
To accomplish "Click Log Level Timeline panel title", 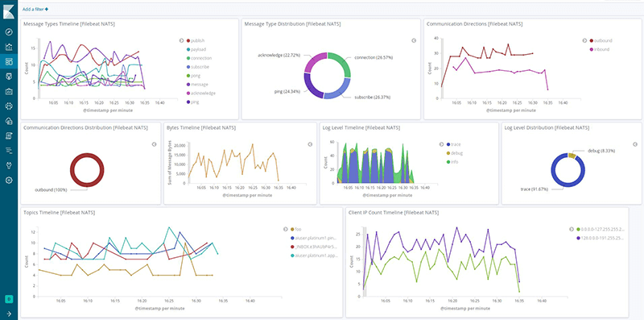I will (x=361, y=127).
